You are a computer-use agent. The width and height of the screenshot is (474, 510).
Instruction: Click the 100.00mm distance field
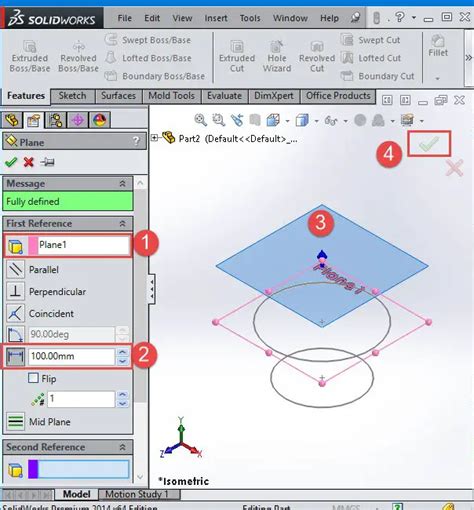click(x=71, y=356)
